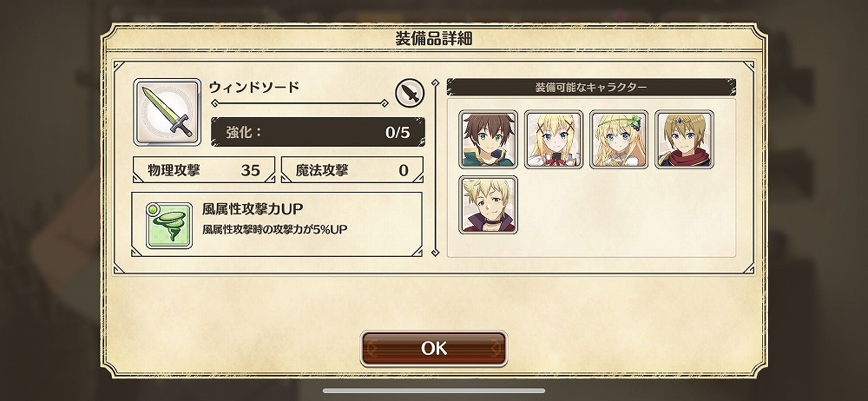Tap the 装備品詳細 dialog title
The height and width of the screenshot is (401, 868).
(433, 38)
